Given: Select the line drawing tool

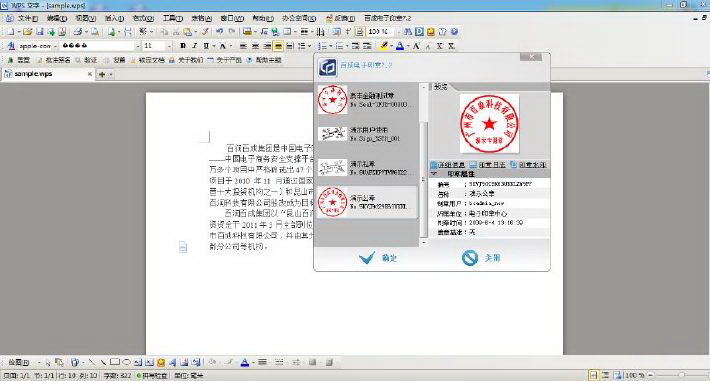Looking at the screenshot, I should pos(92,362).
